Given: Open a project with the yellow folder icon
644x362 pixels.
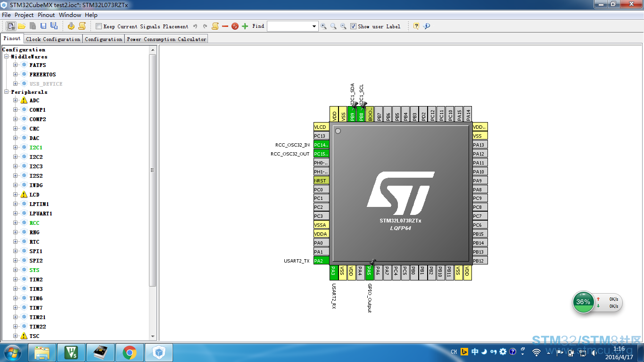Looking at the screenshot, I should [x=22, y=26].
